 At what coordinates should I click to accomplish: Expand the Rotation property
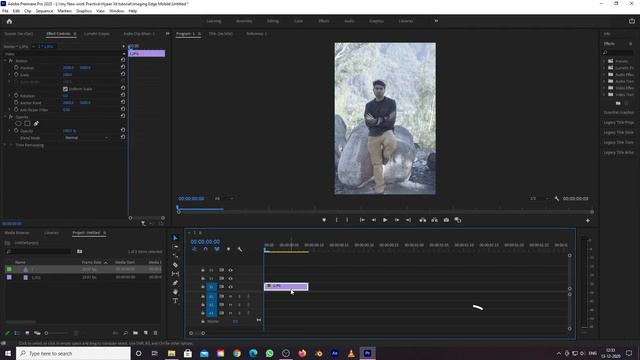(10, 95)
